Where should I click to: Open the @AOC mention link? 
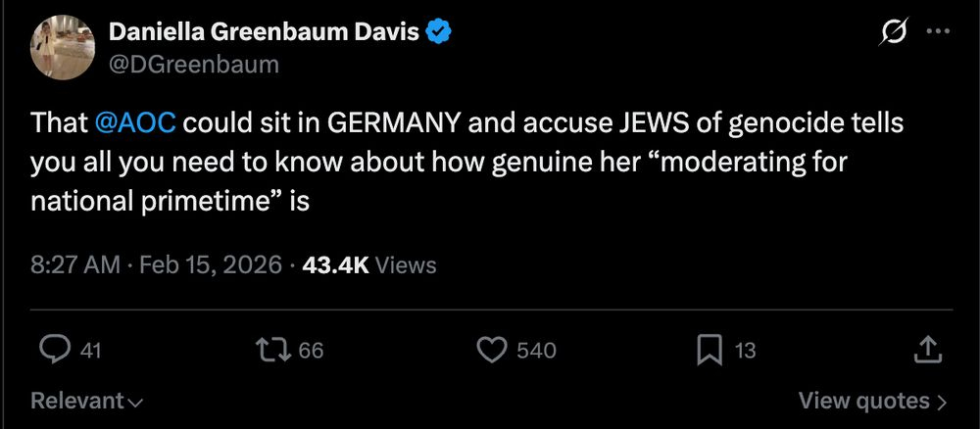(x=136, y=124)
